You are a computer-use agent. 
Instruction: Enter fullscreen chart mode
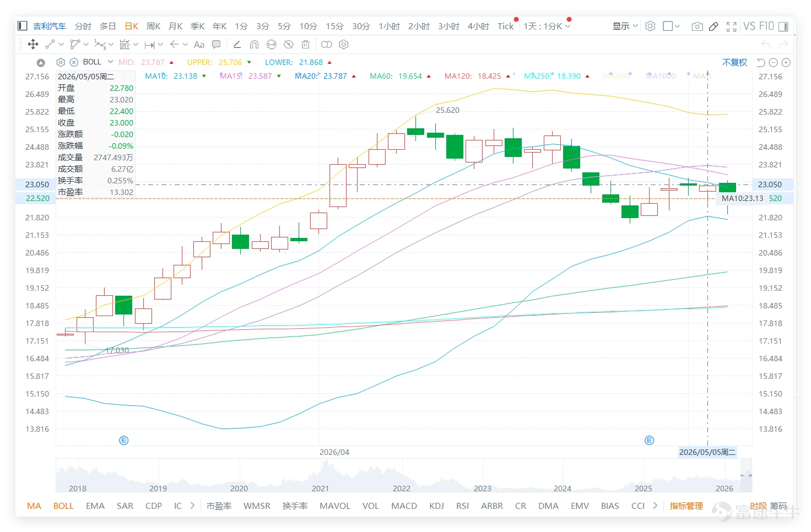click(732, 26)
